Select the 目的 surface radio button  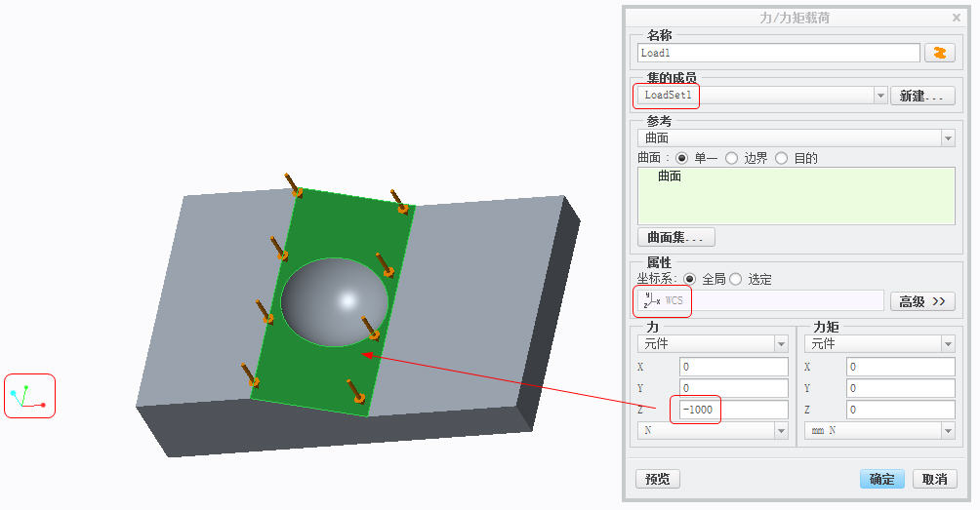click(x=781, y=159)
